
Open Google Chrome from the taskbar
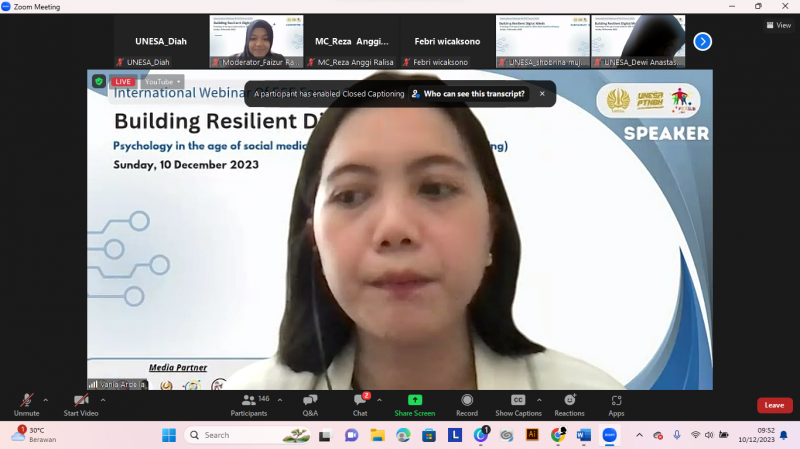click(x=558, y=435)
